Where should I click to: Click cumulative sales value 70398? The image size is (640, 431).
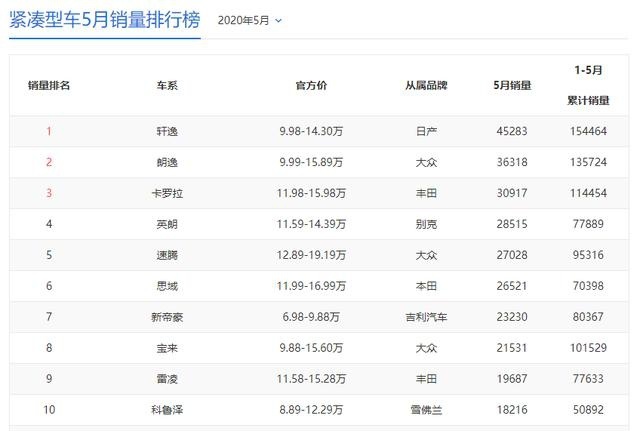588,286
